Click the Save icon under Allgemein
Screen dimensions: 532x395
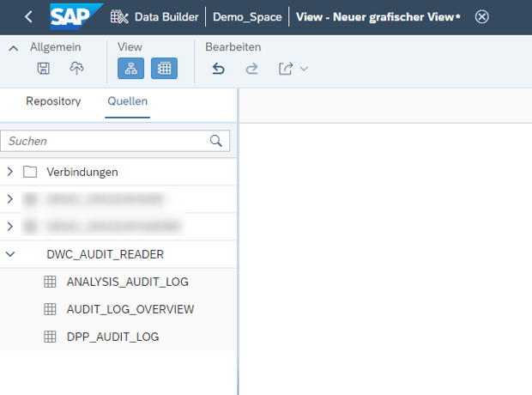coord(44,69)
